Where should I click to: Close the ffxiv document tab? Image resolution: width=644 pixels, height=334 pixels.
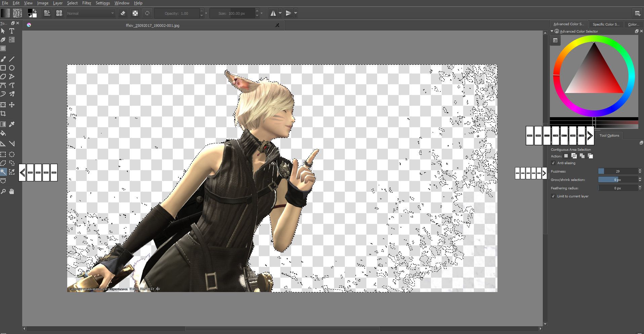pos(277,25)
